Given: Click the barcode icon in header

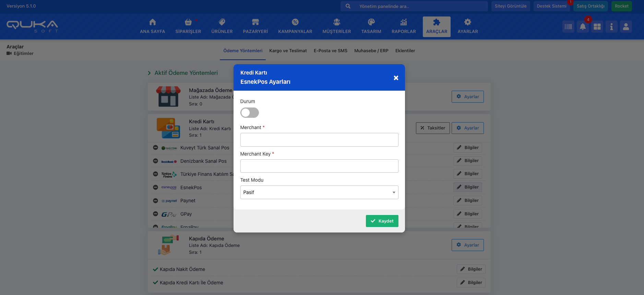Looking at the screenshot, I should pos(568,27).
